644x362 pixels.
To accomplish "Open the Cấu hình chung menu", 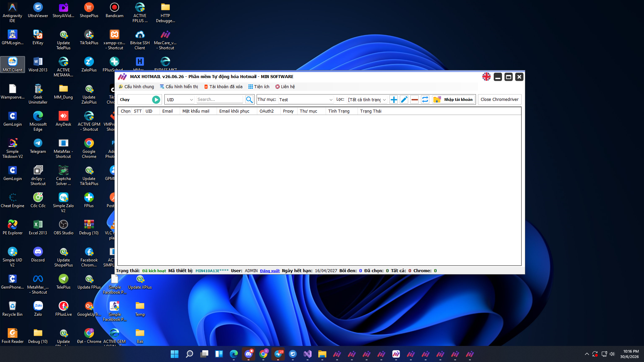I will tap(137, 87).
